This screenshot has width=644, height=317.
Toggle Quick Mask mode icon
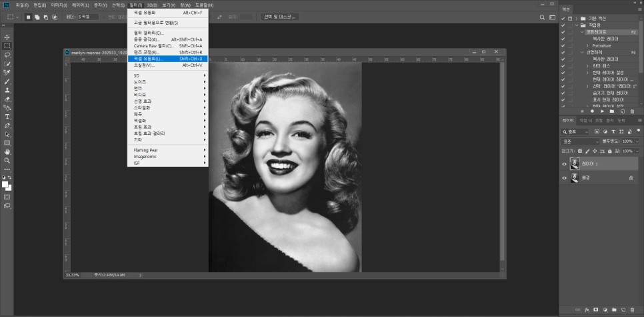[7, 197]
